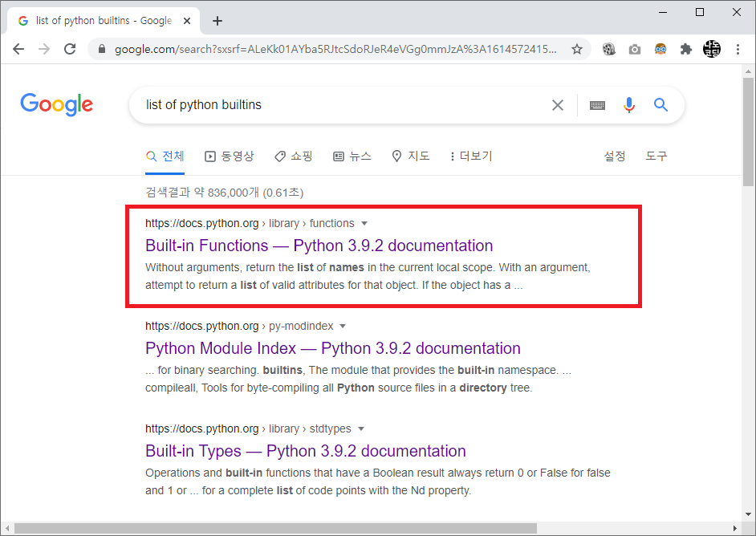756x536 pixels.
Task: Click the vertical scrollbar thumb
Action: (748, 131)
